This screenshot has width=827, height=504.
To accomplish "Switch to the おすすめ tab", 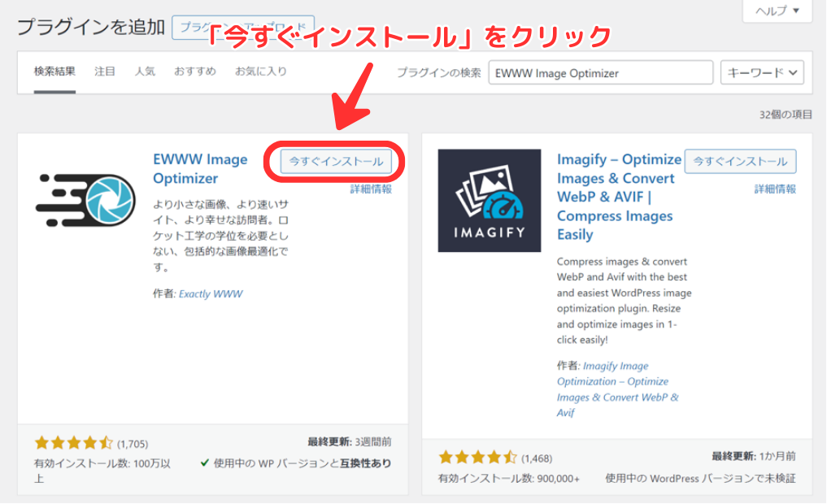I will point(195,72).
